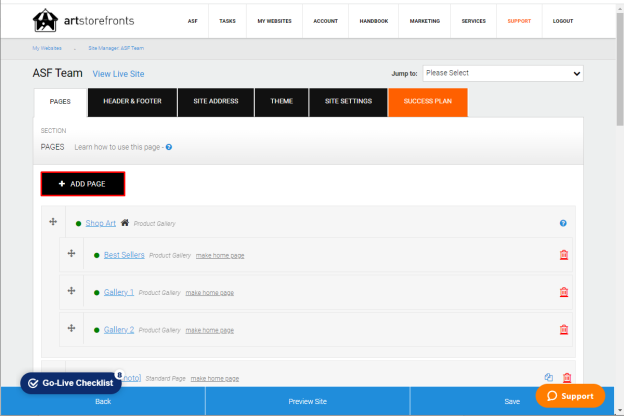
Task: Open the Services menu item
Action: [x=474, y=21]
